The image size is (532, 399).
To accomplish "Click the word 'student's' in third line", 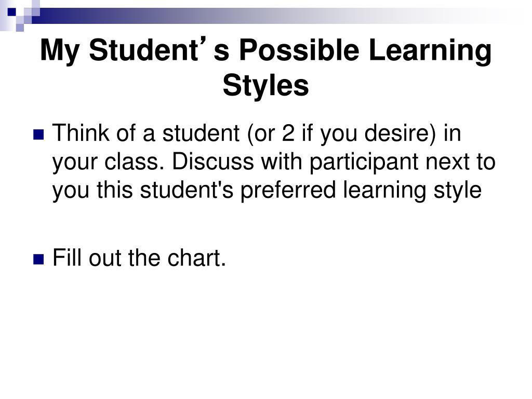I will pyautogui.click(x=187, y=190).
